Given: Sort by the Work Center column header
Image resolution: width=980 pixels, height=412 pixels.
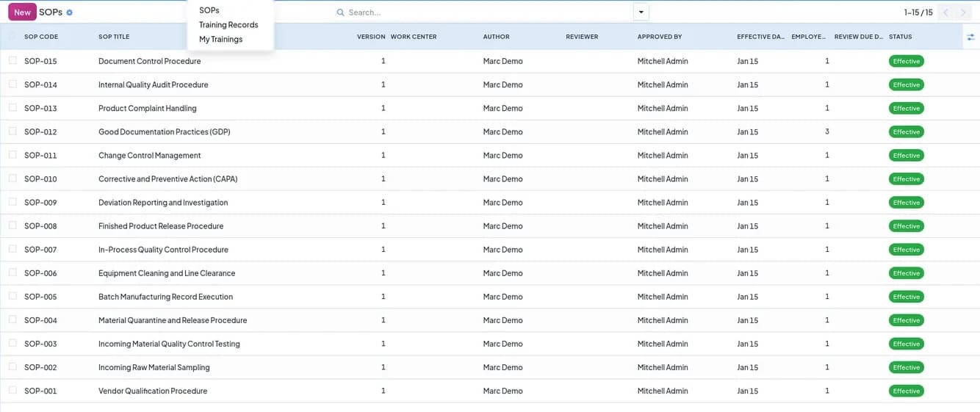Looking at the screenshot, I should point(414,37).
